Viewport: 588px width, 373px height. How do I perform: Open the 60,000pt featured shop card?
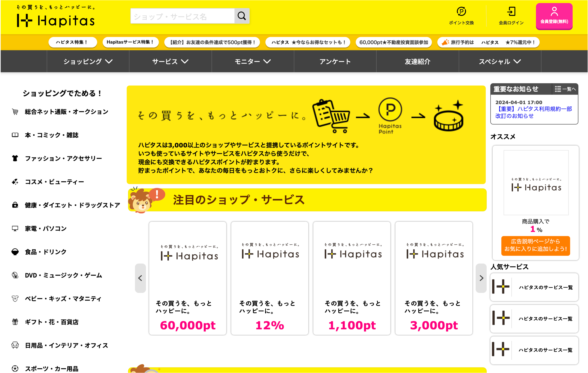(x=187, y=278)
